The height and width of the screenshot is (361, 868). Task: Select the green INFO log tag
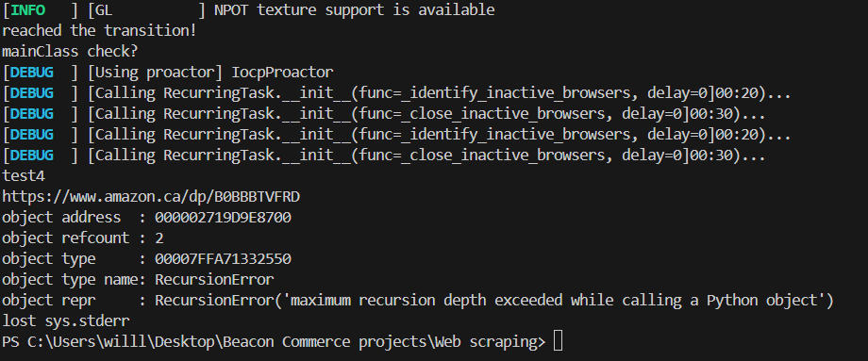coord(27,10)
